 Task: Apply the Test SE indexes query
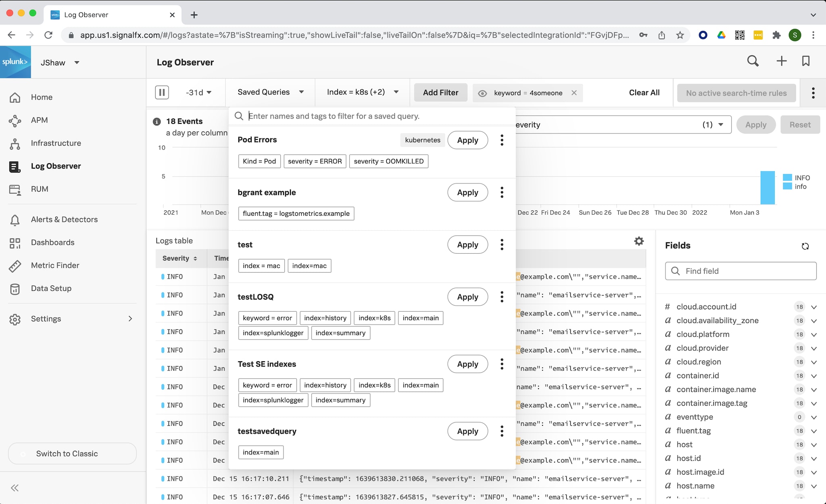coord(467,364)
